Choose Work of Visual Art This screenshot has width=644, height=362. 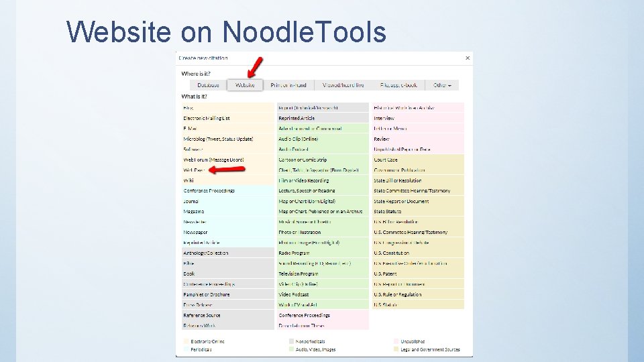[323, 305]
